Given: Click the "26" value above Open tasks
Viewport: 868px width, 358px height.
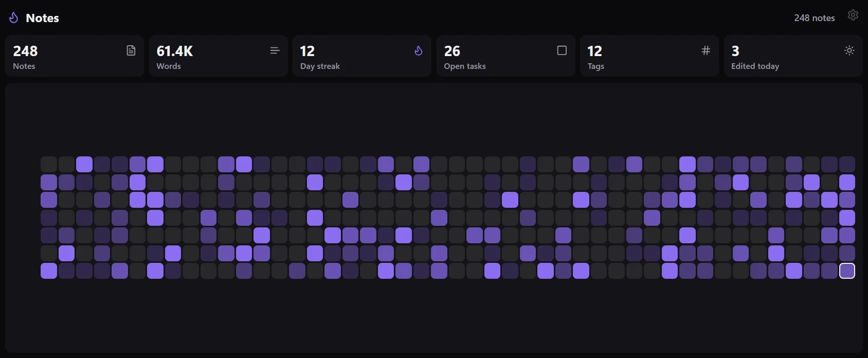Looking at the screenshot, I should point(452,51).
